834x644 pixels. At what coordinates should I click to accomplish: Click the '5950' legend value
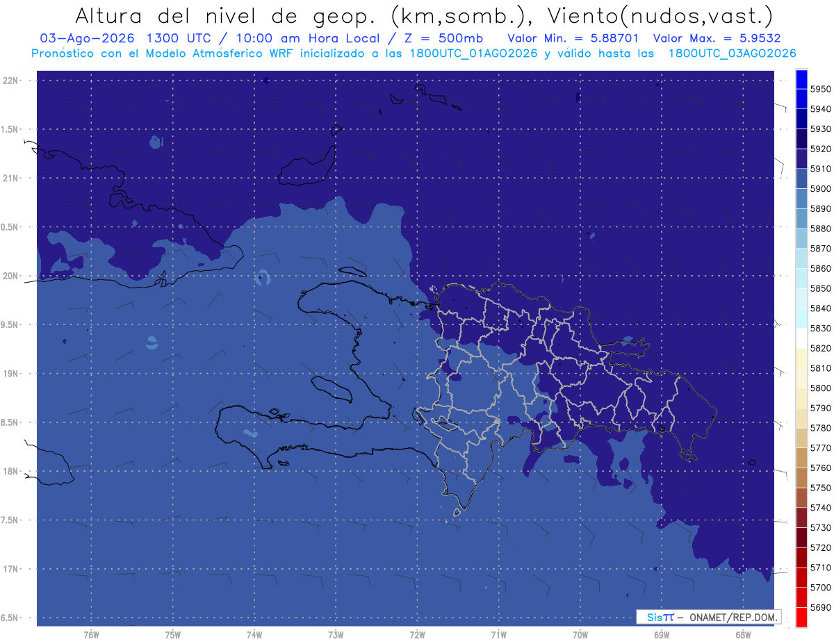point(820,90)
